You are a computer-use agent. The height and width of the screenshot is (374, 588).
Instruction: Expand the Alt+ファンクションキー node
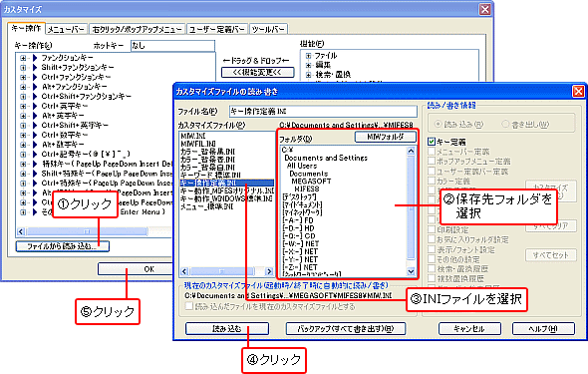pos(23,87)
